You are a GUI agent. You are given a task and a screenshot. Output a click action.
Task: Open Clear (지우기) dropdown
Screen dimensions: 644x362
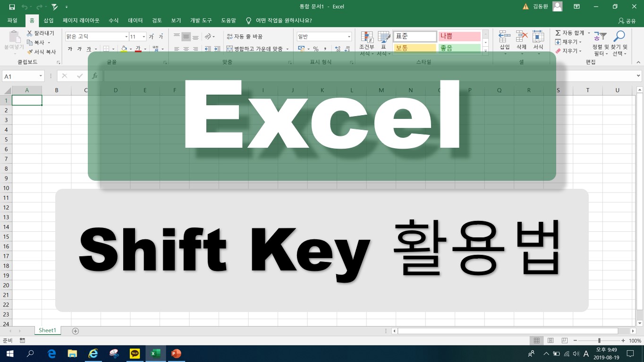pos(568,51)
